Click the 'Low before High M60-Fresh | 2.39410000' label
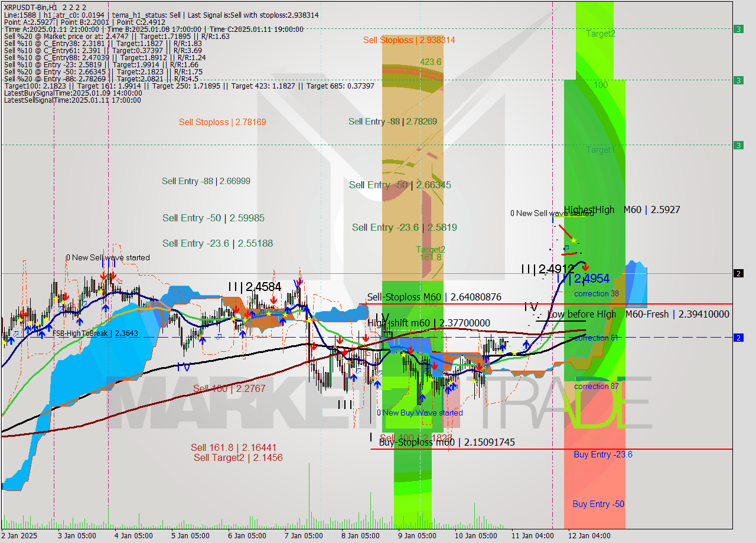This screenshot has width=756, height=543. (638, 314)
